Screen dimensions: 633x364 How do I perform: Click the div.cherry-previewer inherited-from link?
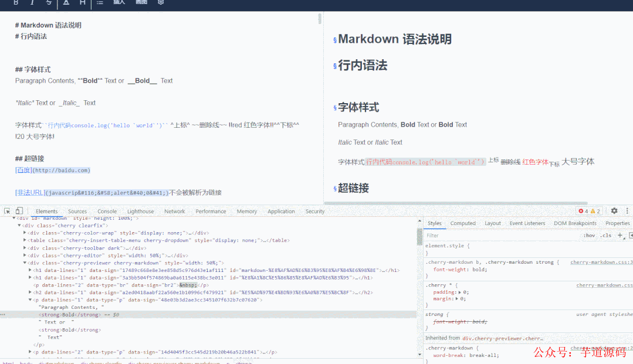[x=503, y=338]
